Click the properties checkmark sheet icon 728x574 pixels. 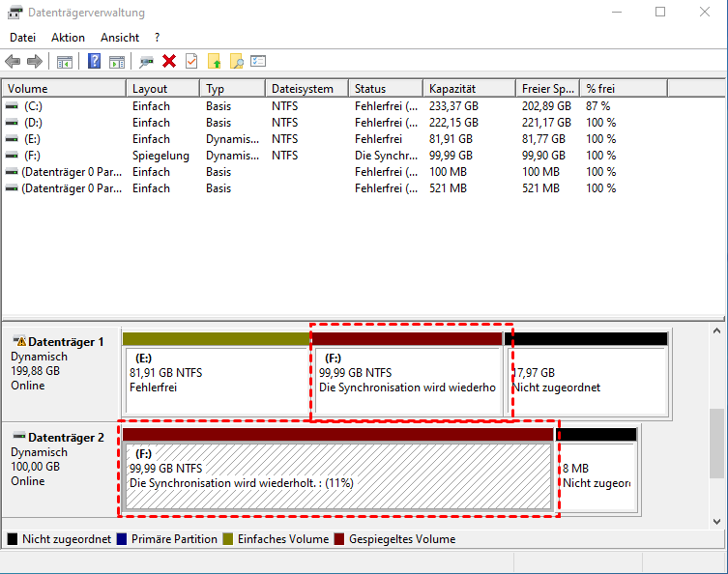[x=191, y=61]
